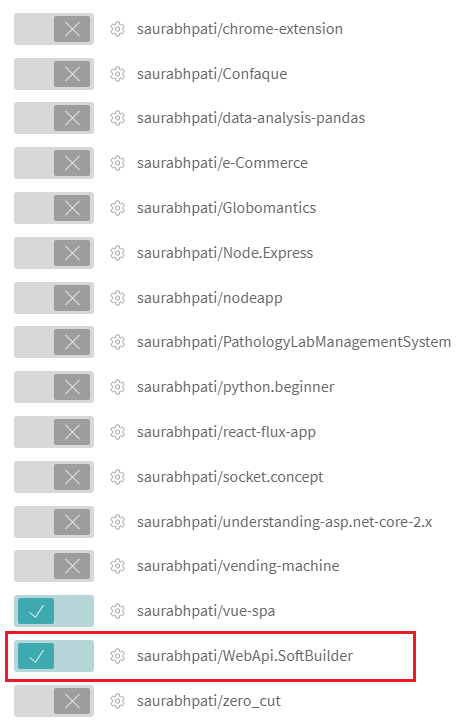
Task: Open settings gear for saurabhpati/Confaque
Action: click(x=118, y=74)
